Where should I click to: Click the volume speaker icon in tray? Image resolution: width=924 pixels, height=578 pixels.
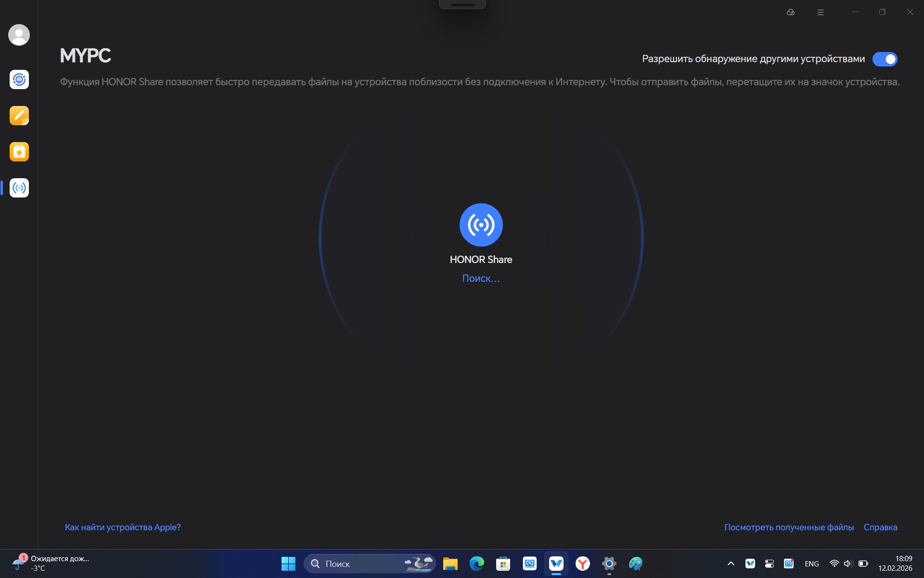[x=848, y=564]
